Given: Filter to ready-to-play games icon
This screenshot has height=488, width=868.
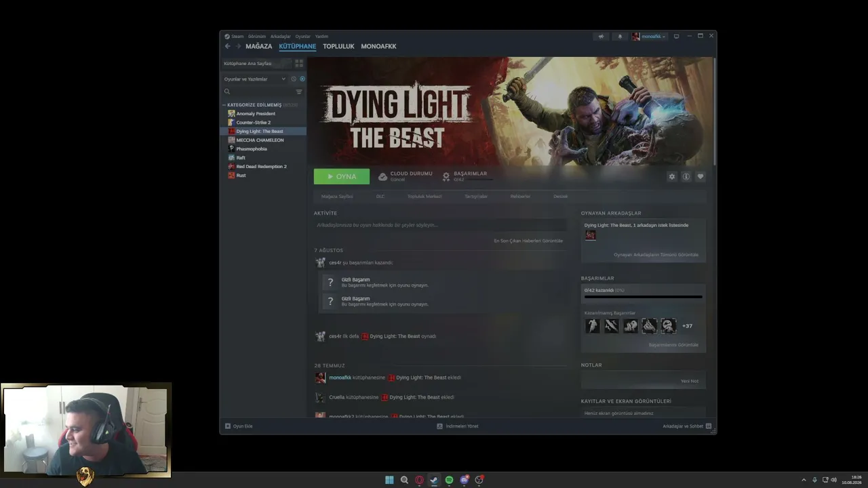Looking at the screenshot, I should click(x=302, y=79).
